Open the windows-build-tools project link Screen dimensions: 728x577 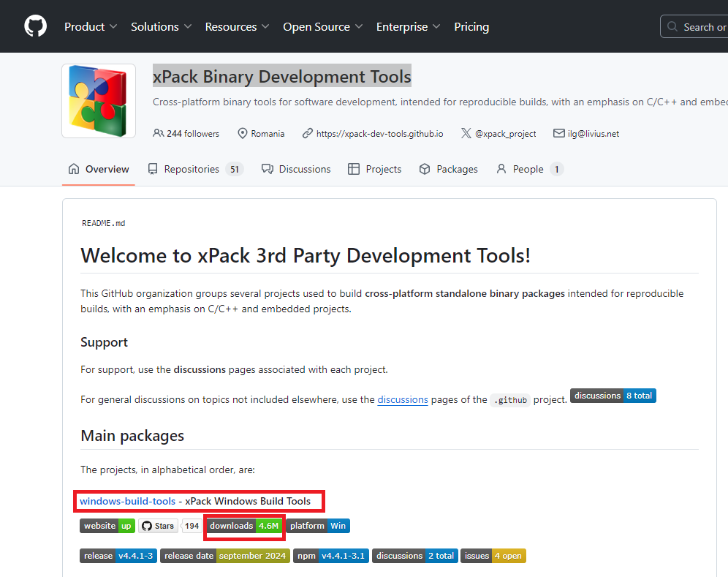(127, 501)
